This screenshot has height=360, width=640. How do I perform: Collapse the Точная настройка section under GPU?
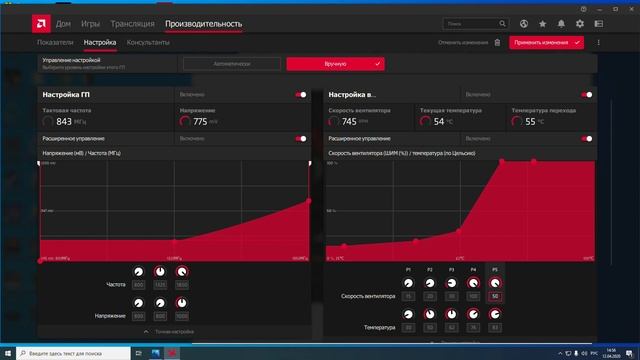169,332
